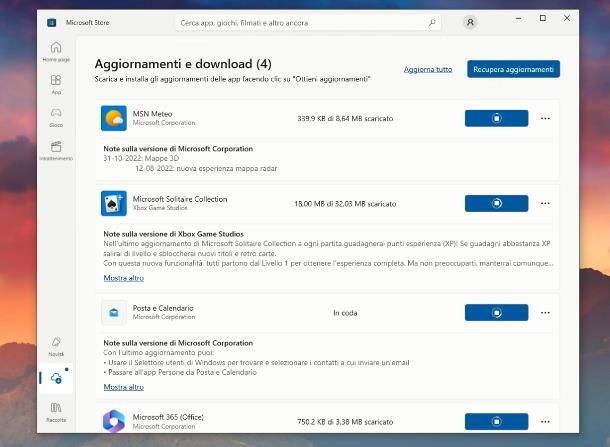
Task: Open more options for Microsoft Solitaire Collection
Action: coord(545,203)
